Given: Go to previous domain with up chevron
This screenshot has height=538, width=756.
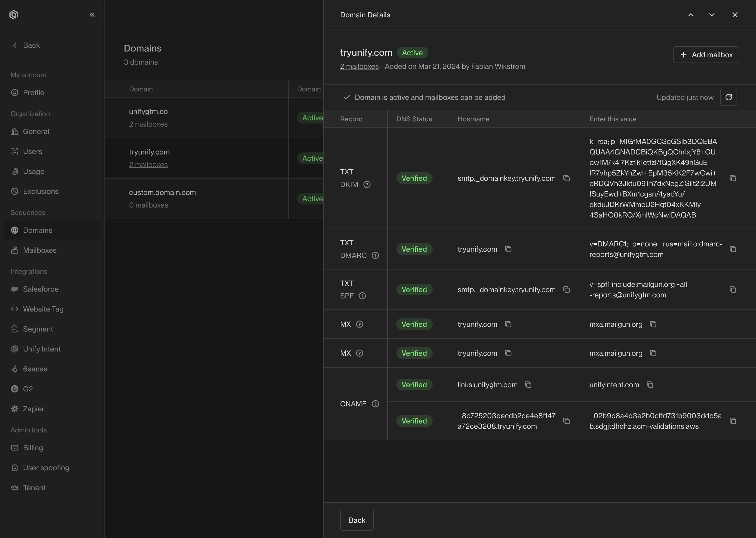Looking at the screenshot, I should coord(691,14).
